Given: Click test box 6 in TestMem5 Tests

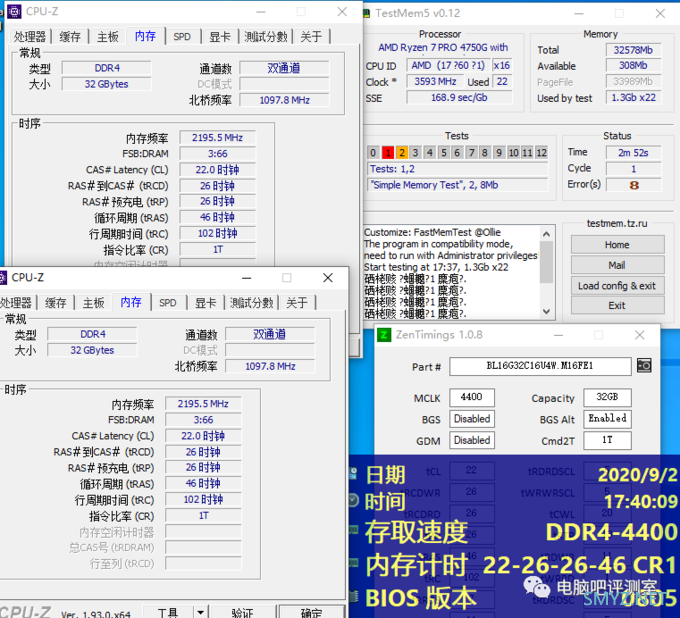Looking at the screenshot, I should click(x=457, y=153).
